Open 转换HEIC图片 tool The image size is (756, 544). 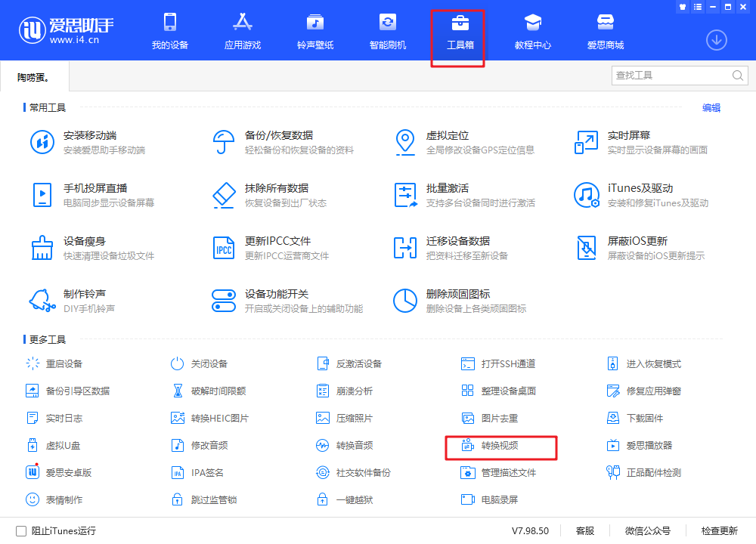point(209,419)
